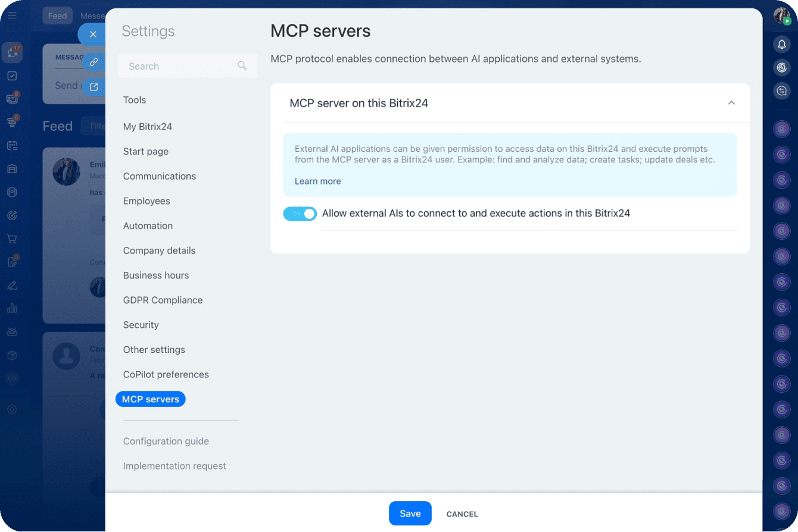The height and width of the screenshot is (532, 798).
Task: Open settings in new window icon
Action: point(93,87)
